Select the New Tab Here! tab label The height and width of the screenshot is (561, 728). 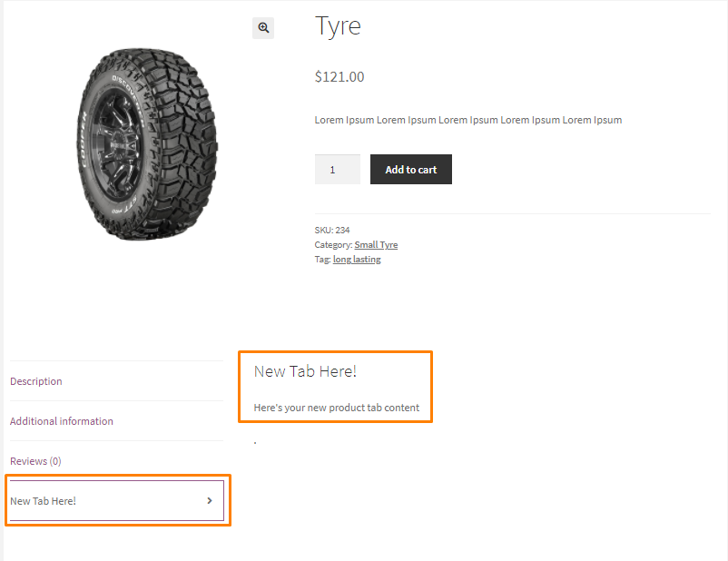point(44,501)
